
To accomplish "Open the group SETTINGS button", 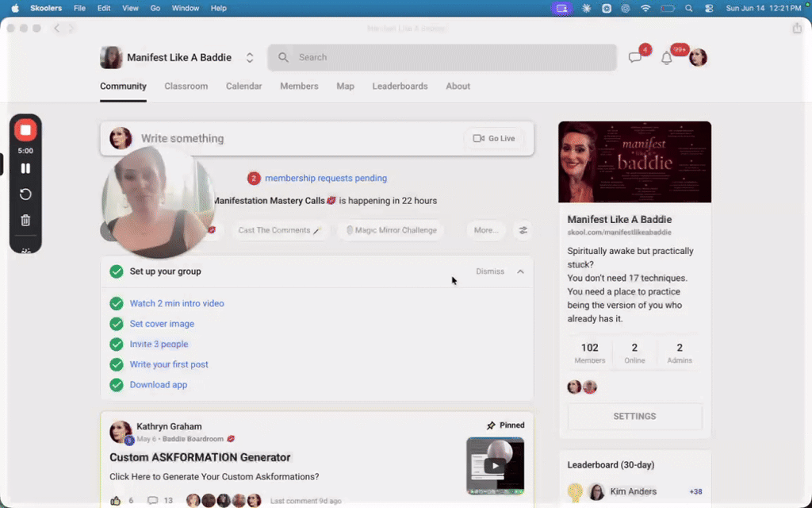I will coord(635,416).
